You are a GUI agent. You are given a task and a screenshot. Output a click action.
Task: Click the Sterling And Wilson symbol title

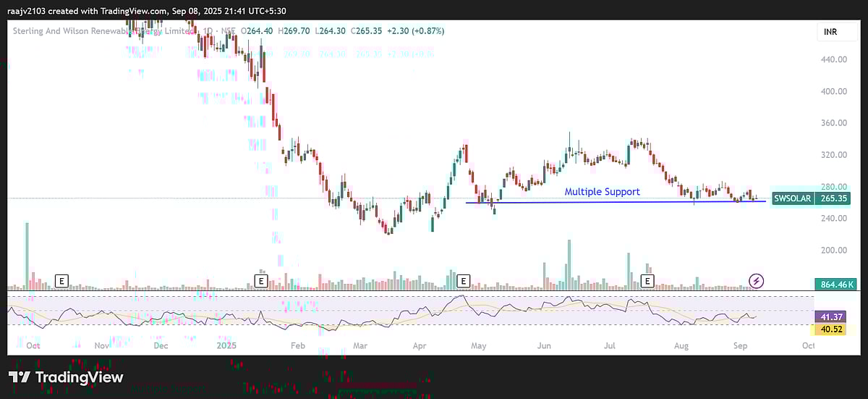click(x=104, y=31)
